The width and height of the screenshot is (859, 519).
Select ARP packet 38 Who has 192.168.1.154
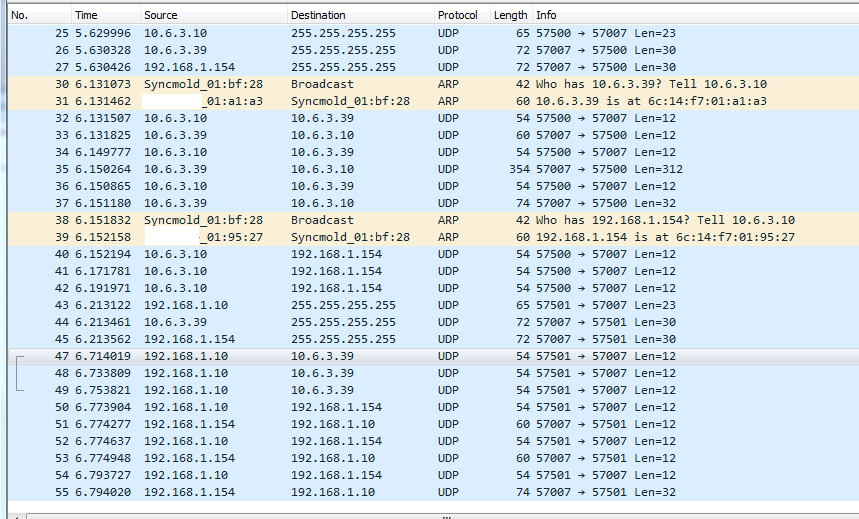(433, 220)
